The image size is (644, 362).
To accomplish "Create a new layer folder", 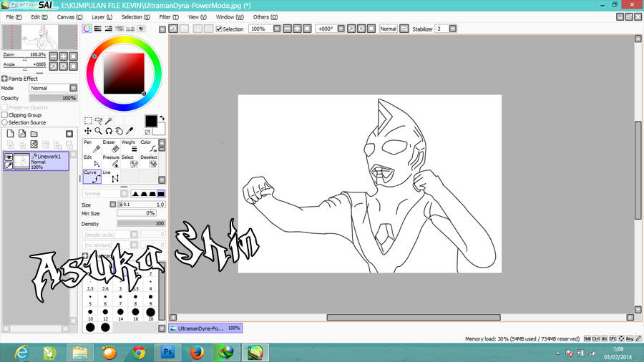I will (x=34, y=134).
